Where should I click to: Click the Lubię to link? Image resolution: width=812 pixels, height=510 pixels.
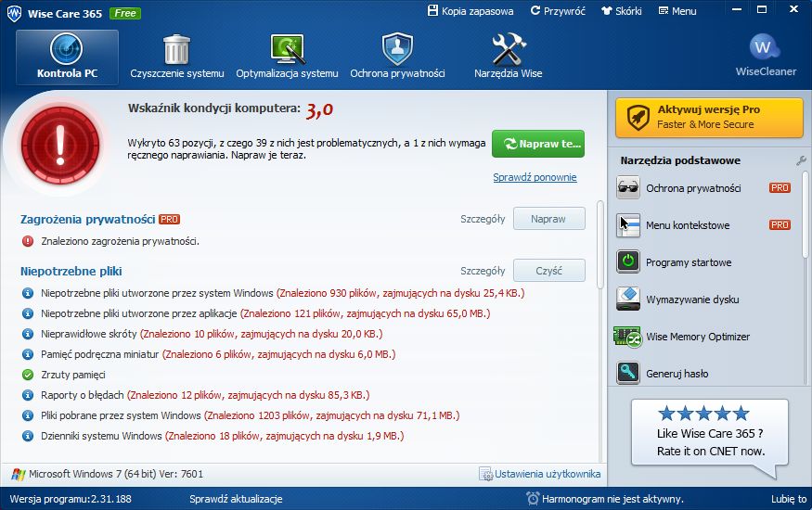tap(789, 499)
